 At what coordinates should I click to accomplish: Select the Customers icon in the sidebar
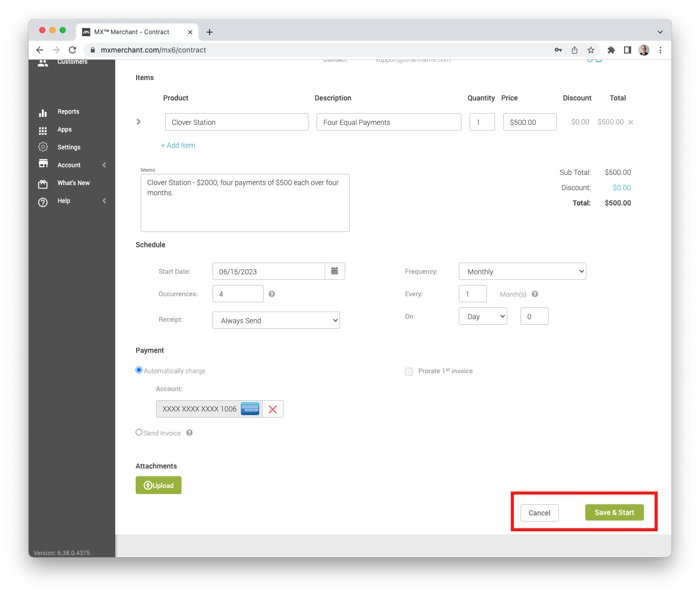point(43,62)
